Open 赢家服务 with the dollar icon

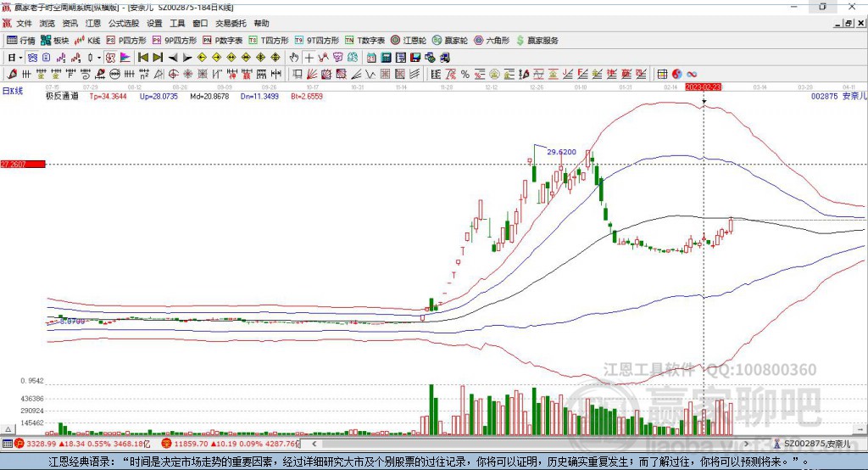point(537,41)
